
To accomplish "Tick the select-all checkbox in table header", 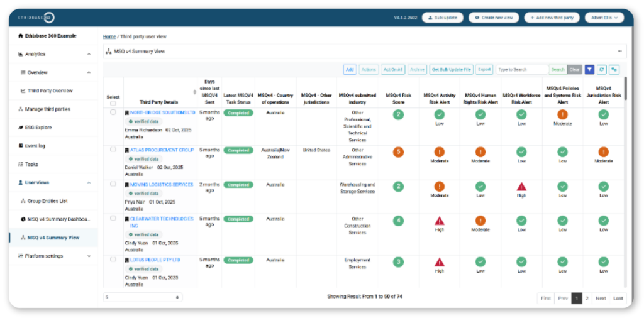I will tap(113, 103).
